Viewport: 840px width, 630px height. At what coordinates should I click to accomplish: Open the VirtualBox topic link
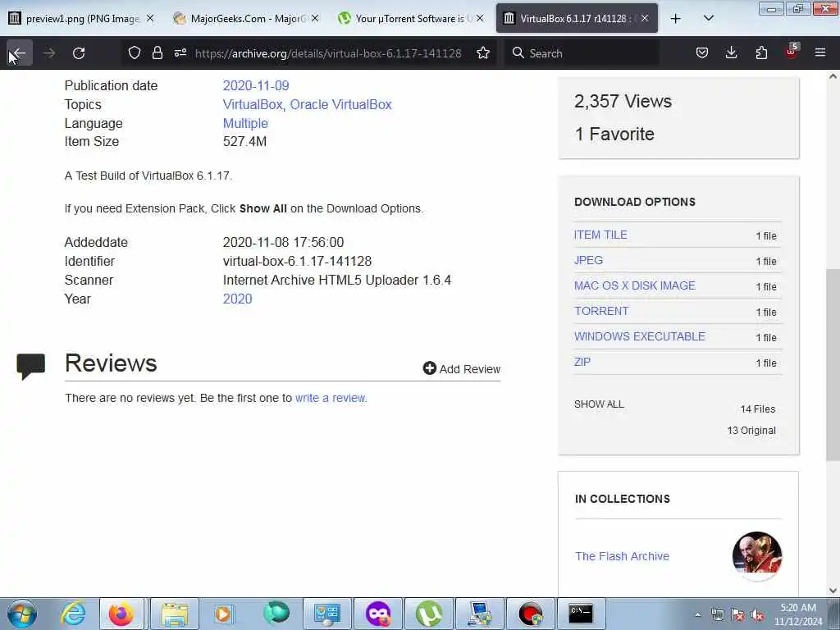click(x=252, y=104)
